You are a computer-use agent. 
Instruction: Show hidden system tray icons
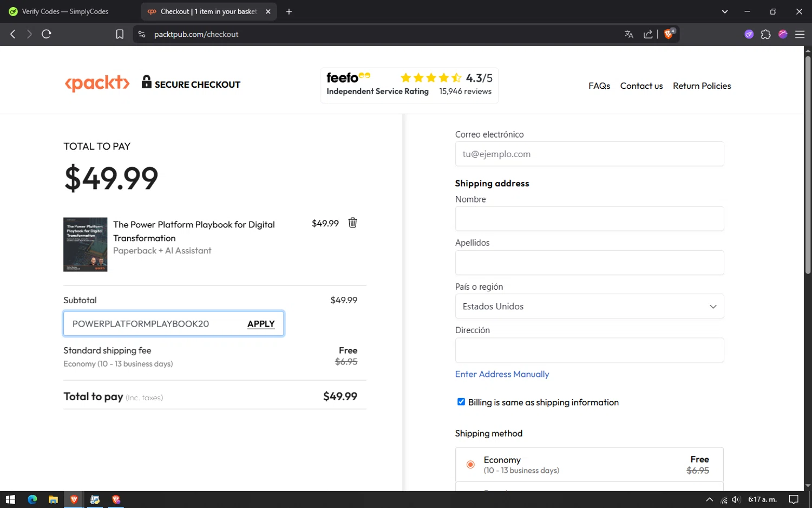(709, 499)
